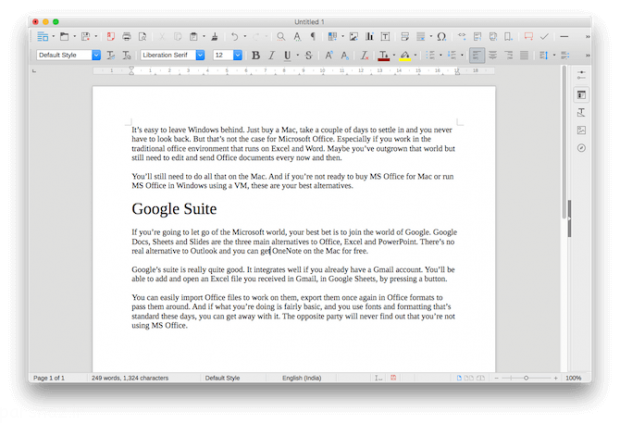Toggle Underline formatting
The height and width of the screenshot is (423, 620).
[287, 55]
